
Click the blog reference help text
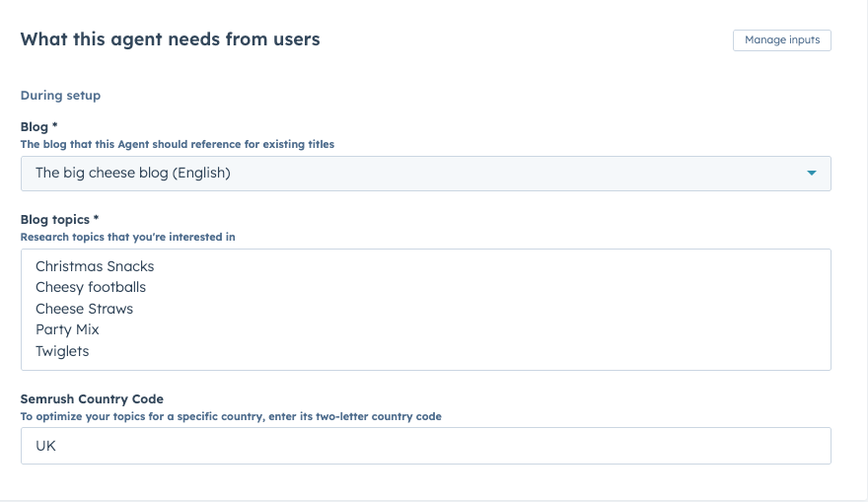click(x=178, y=144)
